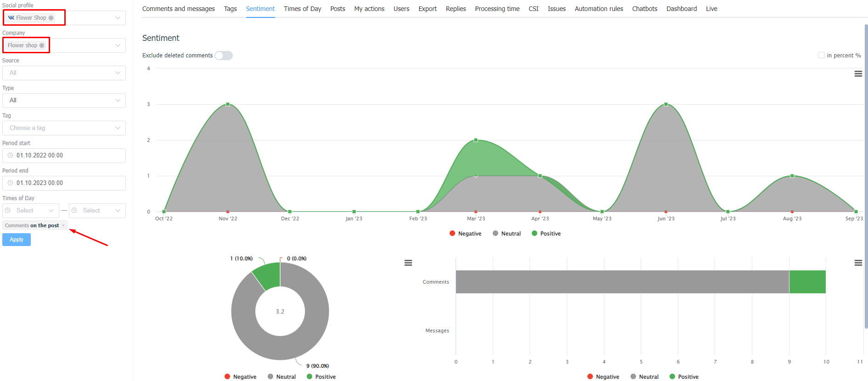Go to My actions tab
868x381 pixels.
point(369,9)
